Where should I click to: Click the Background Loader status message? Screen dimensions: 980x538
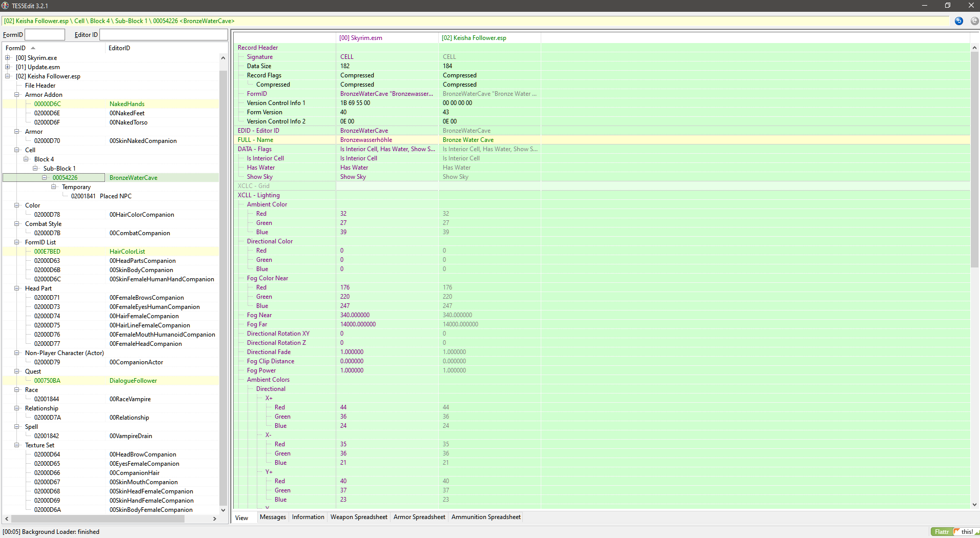[x=51, y=532]
